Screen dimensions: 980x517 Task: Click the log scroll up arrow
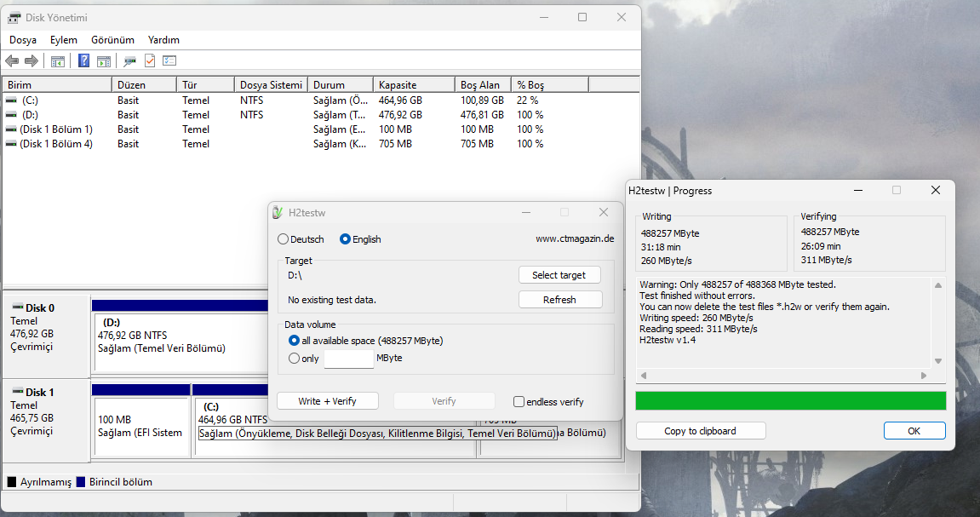point(938,285)
